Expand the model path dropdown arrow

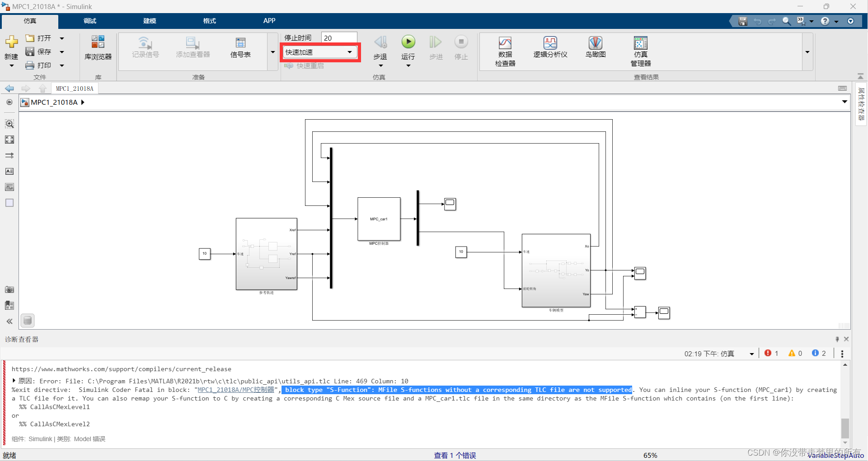point(844,102)
